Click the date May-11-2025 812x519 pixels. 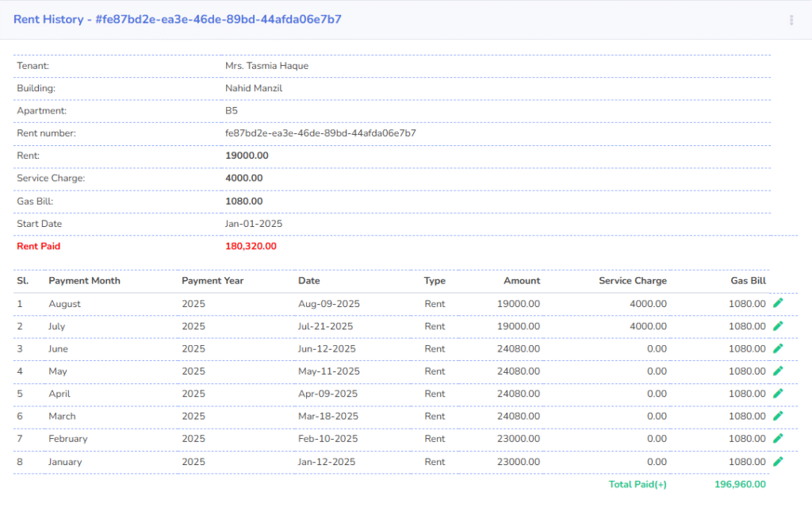[329, 371]
